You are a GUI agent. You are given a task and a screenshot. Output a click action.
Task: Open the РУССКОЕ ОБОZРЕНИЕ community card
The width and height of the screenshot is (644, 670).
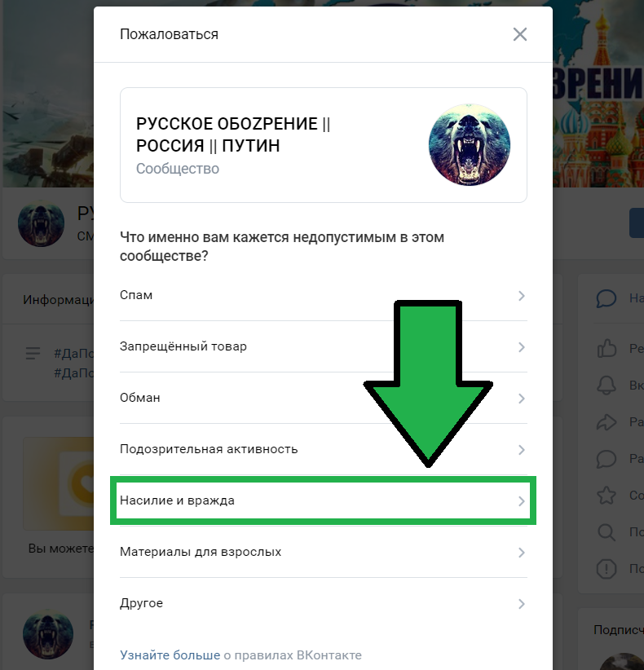point(323,145)
